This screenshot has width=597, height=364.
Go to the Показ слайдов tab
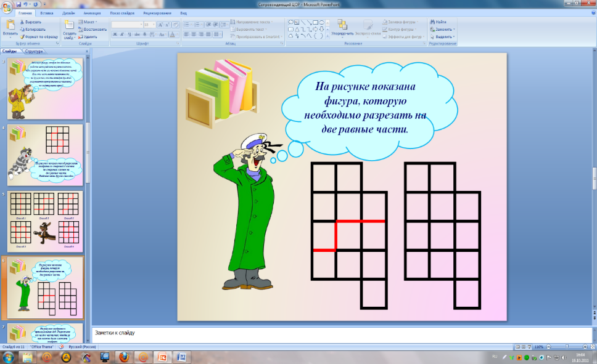(122, 13)
